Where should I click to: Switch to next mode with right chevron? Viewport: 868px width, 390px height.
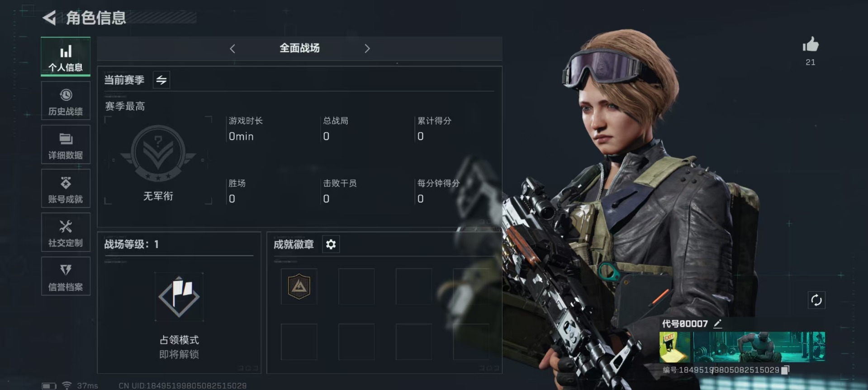[x=367, y=48]
